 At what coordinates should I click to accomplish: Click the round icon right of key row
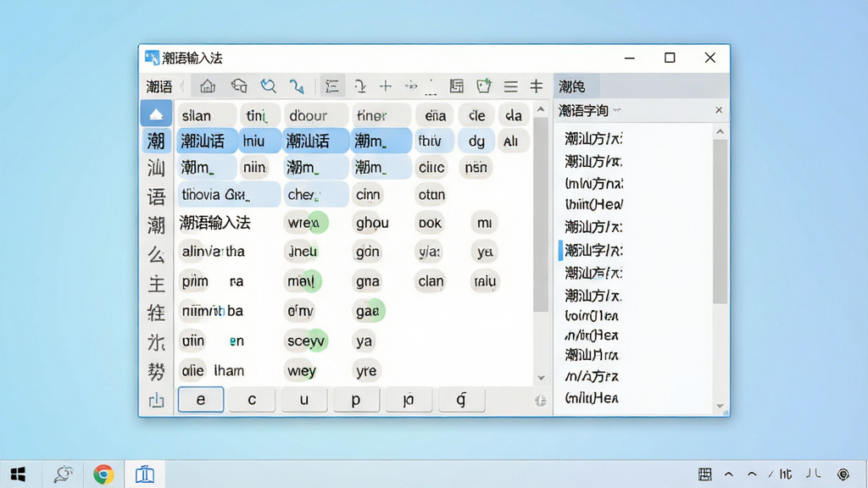pos(540,401)
